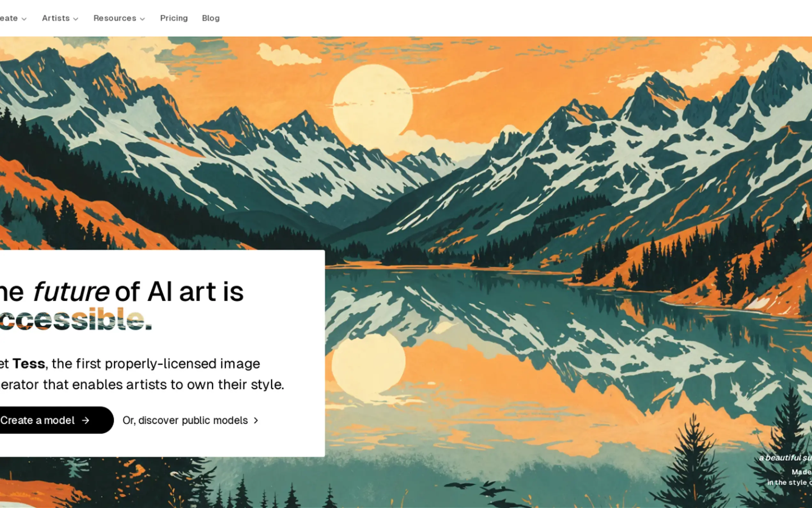Click the 'a beautiful su…' prompt caption
The height and width of the screenshot is (508, 812).
click(785, 457)
